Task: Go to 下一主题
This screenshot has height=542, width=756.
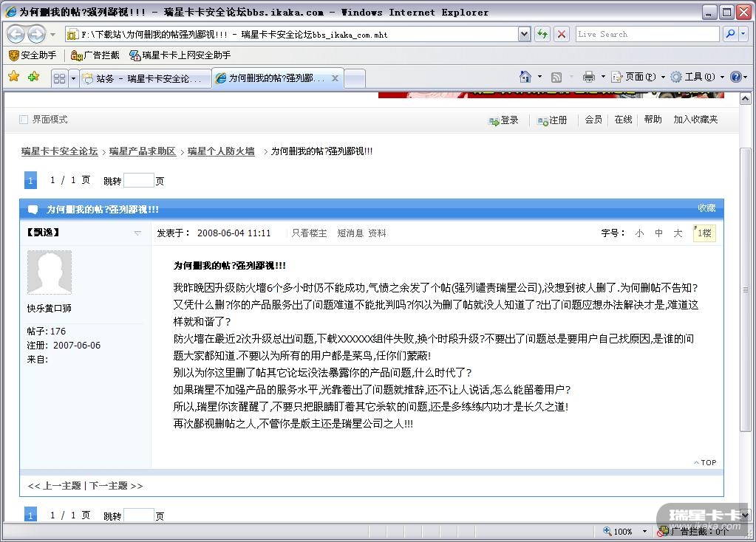Action: [x=109, y=486]
